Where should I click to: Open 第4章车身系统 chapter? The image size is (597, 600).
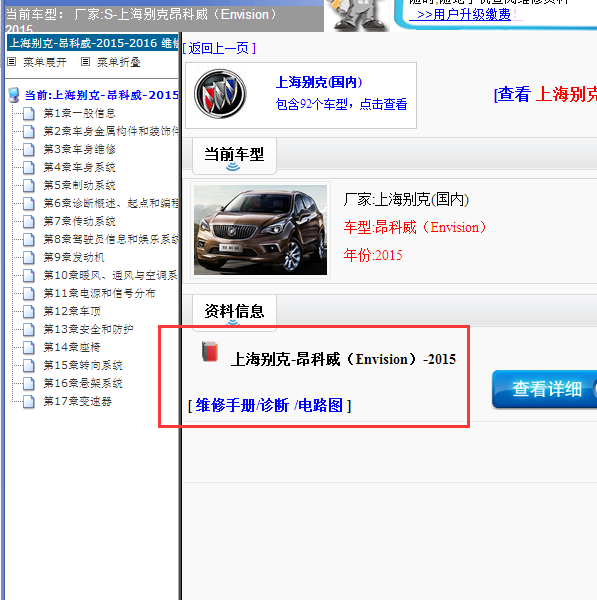click(80, 167)
